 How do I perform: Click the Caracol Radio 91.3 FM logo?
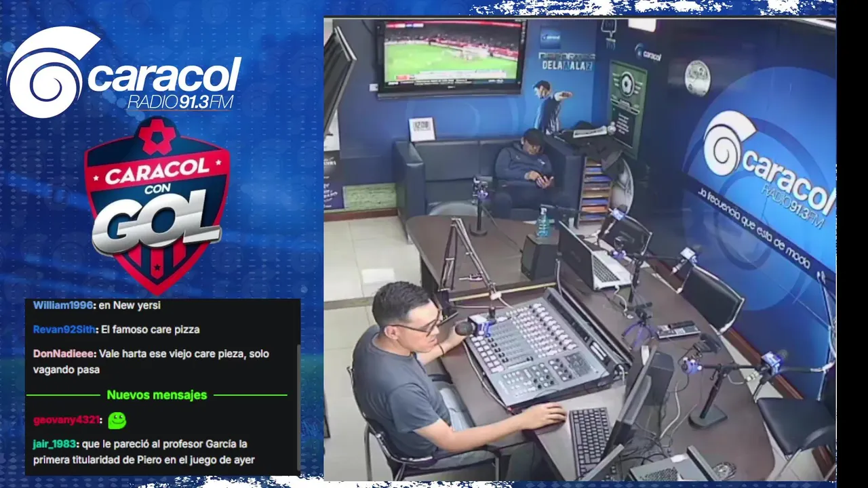tap(124, 73)
